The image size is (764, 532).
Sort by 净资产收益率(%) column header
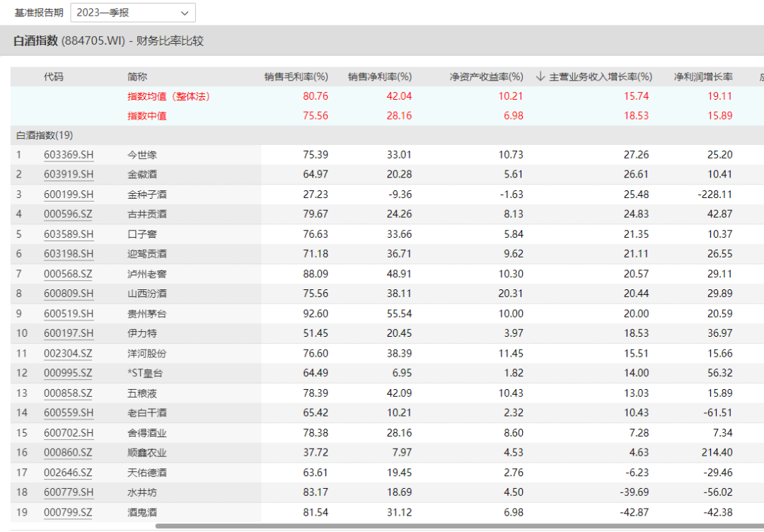click(486, 76)
